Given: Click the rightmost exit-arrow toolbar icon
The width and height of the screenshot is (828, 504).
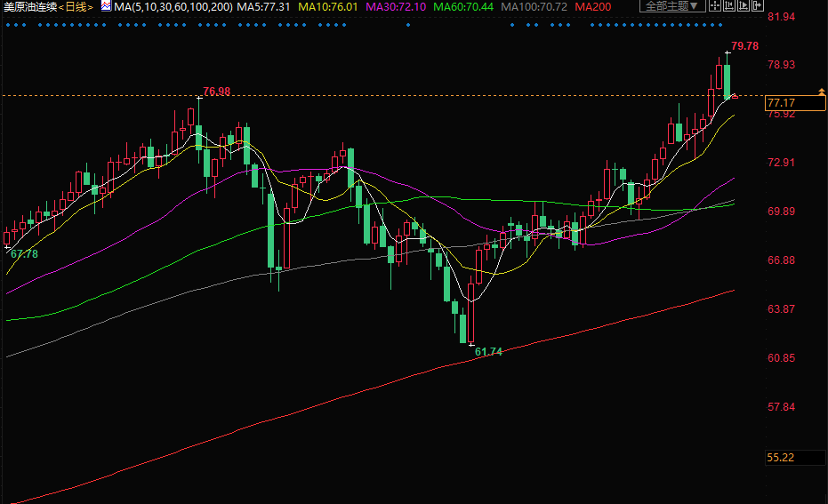Looking at the screenshot, I should [x=756, y=6].
